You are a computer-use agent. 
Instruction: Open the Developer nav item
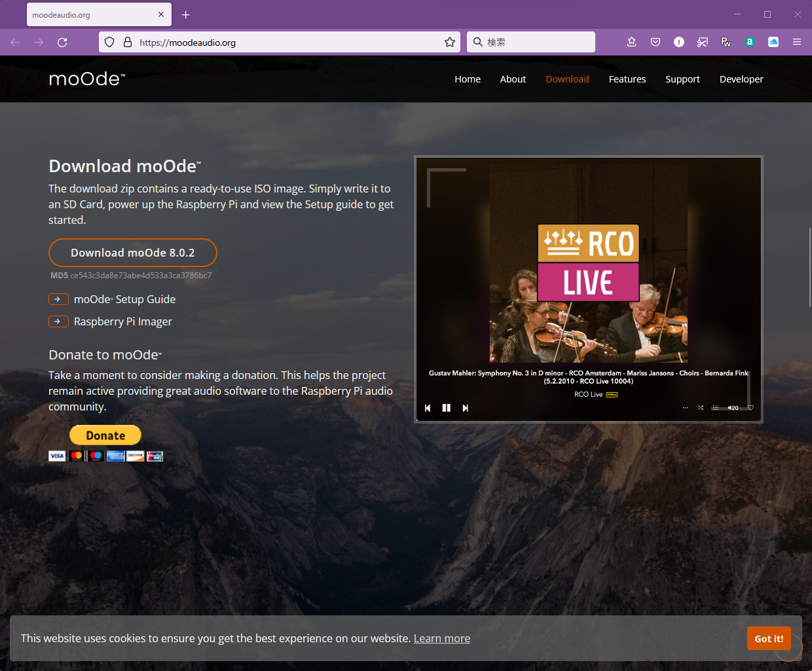pyautogui.click(x=741, y=79)
